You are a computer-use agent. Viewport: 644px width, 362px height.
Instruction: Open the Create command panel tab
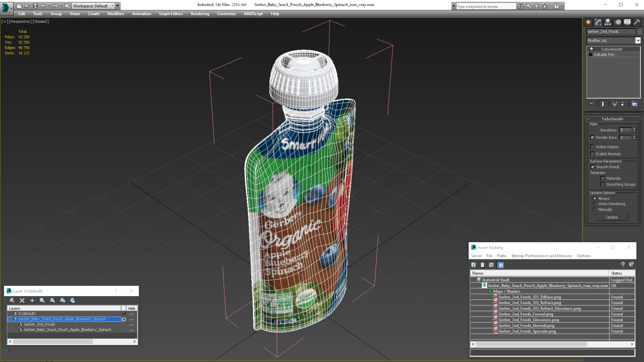tap(588, 22)
